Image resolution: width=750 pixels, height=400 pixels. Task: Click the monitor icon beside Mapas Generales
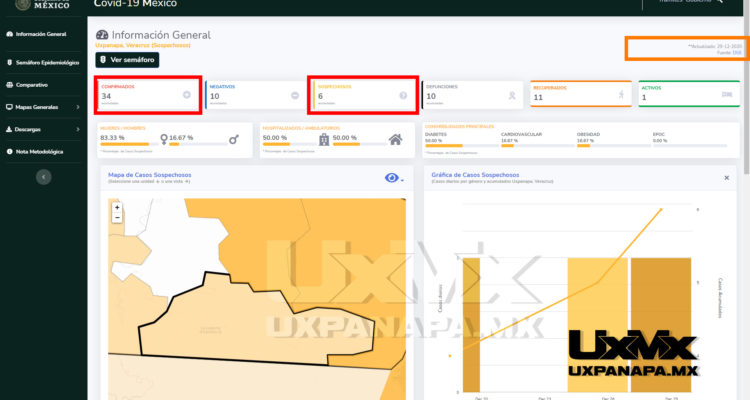(x=10, y=107)
